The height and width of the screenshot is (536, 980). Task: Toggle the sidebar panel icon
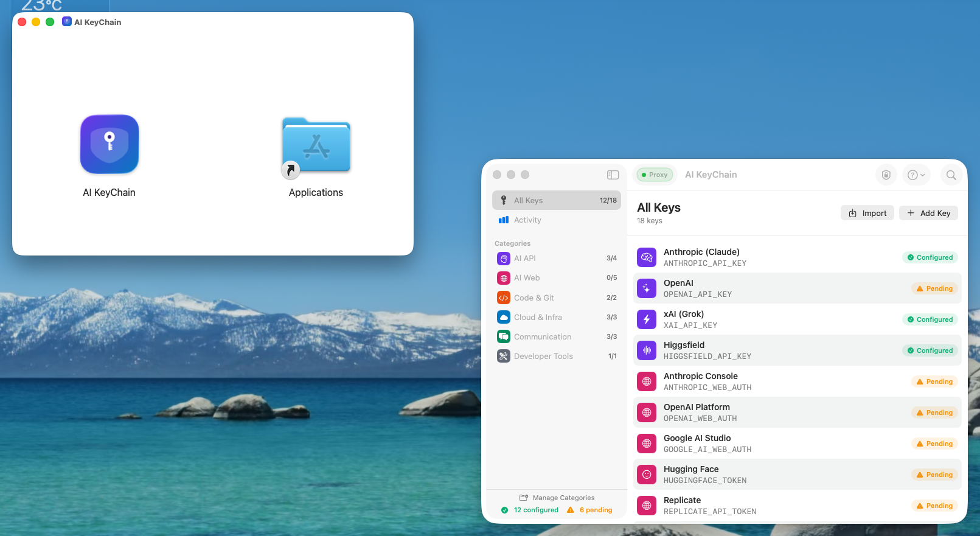(x=613, y=175)
